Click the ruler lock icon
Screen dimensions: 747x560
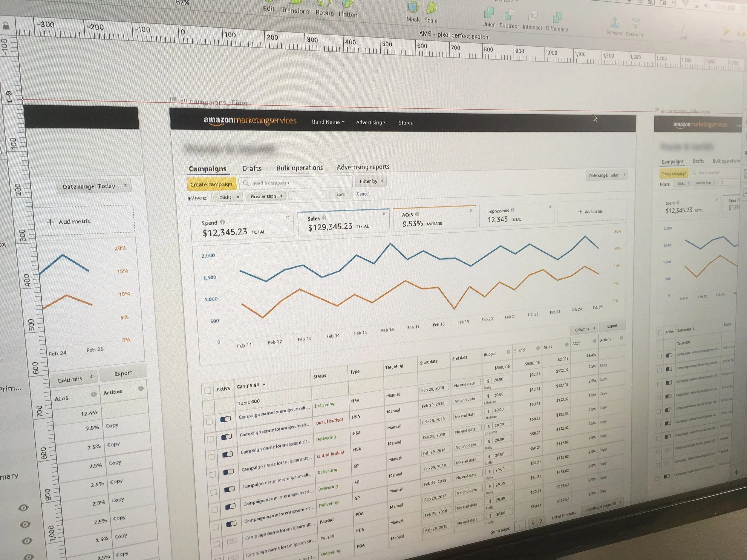point(6,25)
